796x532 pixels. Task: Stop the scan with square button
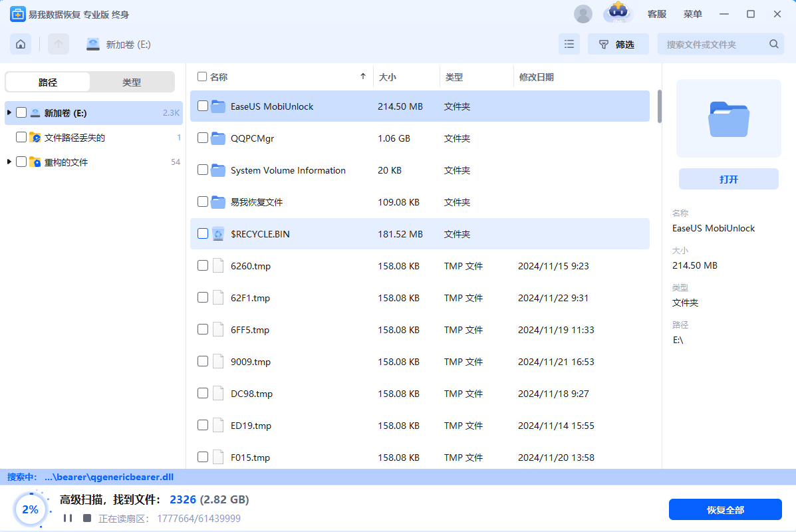(86, 518)
